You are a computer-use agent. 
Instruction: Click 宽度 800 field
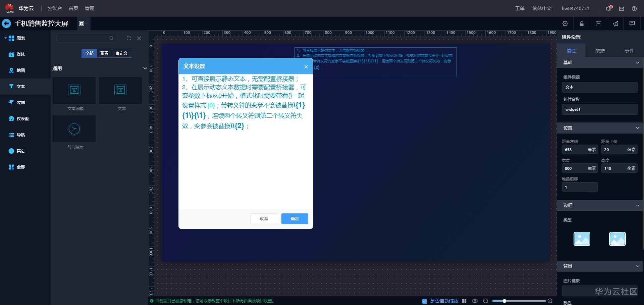[580, 168]
